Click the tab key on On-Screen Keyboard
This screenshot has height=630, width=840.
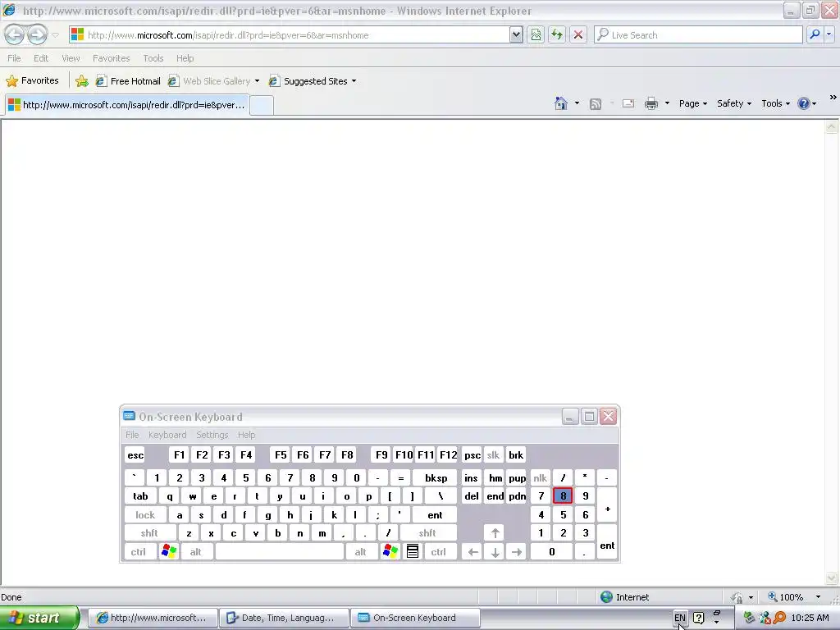coord(140,496)
